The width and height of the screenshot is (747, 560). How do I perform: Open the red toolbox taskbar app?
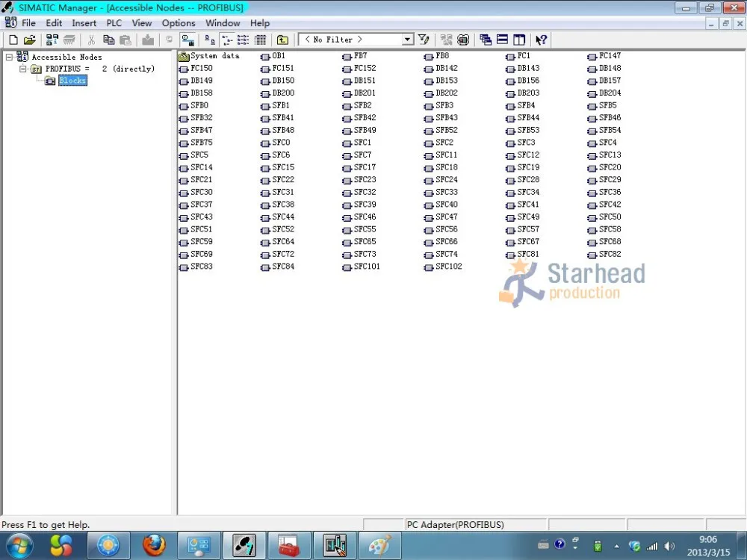pos(289,545)
